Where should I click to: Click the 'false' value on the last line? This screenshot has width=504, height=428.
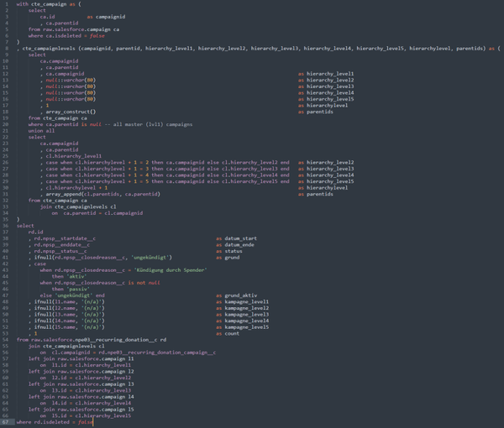point(84,422)
